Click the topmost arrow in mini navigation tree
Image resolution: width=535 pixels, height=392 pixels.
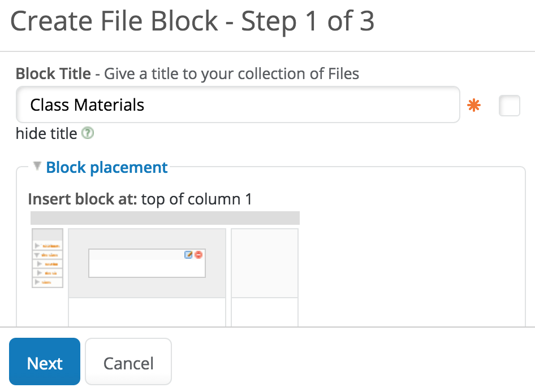tap(37, 246)
